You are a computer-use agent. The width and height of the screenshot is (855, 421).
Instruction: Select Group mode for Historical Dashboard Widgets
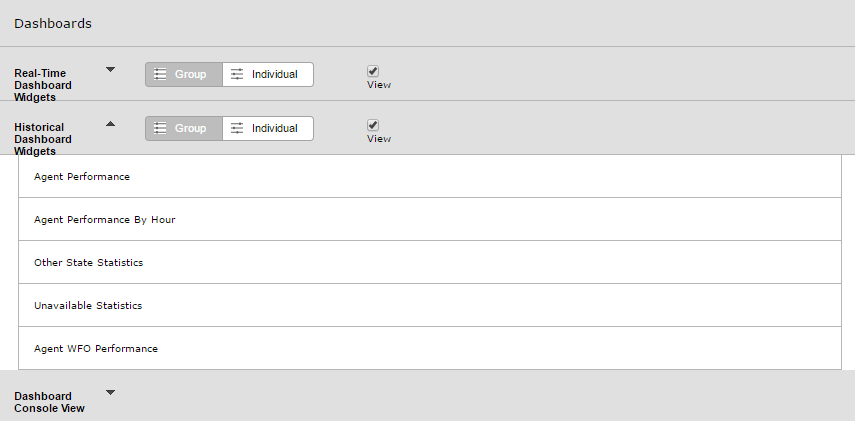pyautogui.click(x=184, y=128)
